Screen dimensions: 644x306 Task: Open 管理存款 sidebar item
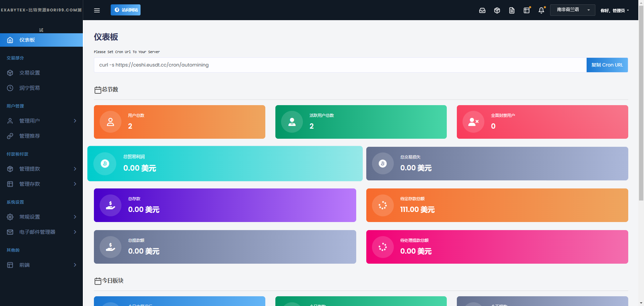click(x=41, y=184)
